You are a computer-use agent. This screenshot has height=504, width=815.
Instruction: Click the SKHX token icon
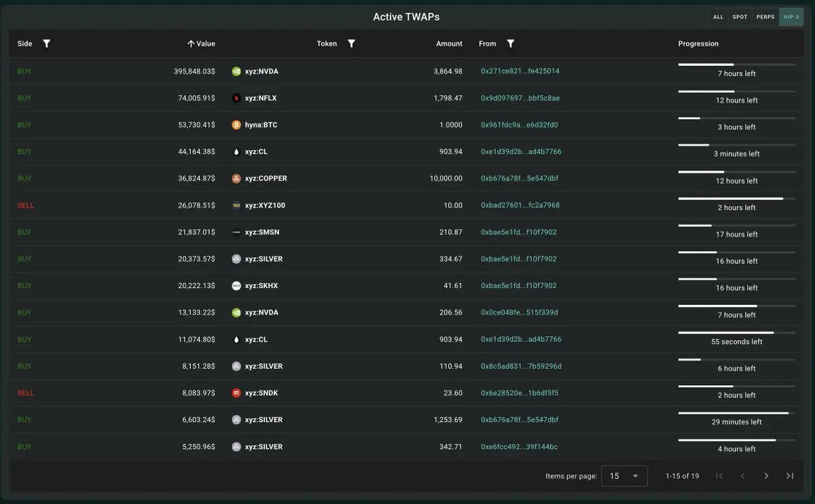(236, 286)
